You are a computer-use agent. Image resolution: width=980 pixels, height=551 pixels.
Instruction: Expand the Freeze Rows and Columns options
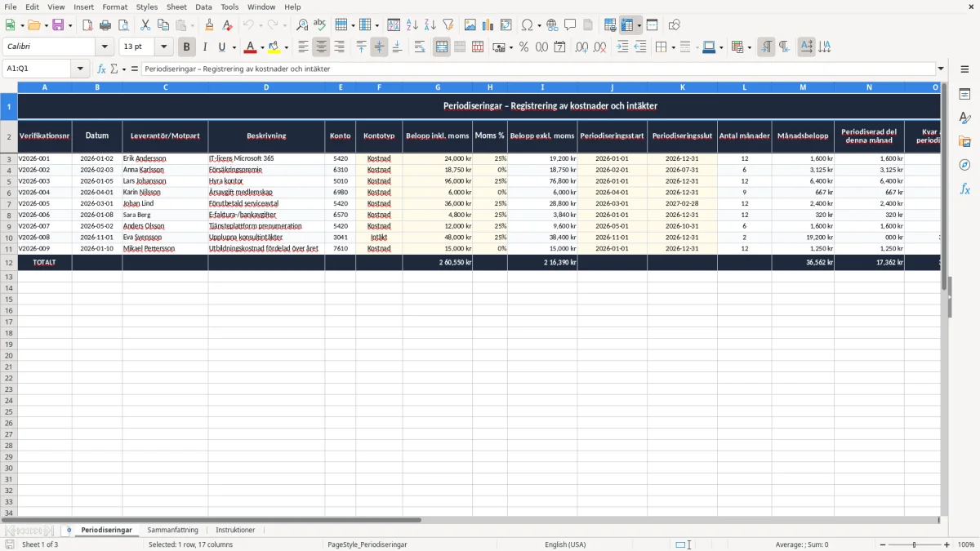[x=639, y=25]
